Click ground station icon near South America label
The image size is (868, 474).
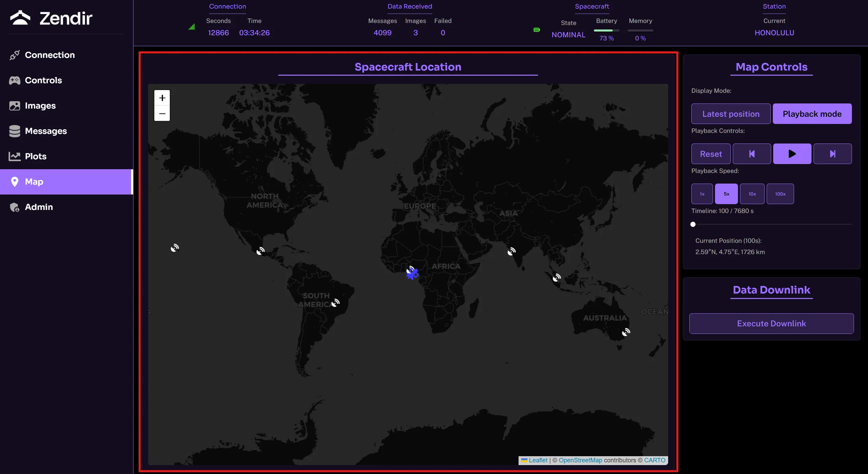tap(335, 302)
